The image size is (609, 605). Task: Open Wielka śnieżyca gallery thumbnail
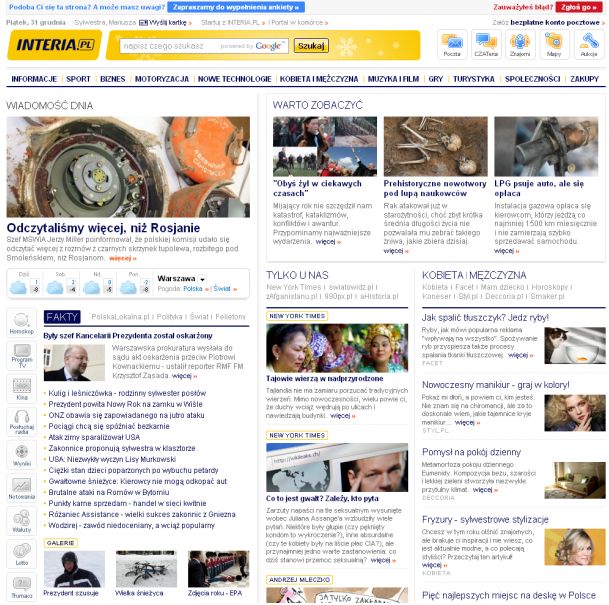pyautogui.click(x=146, y=569)
